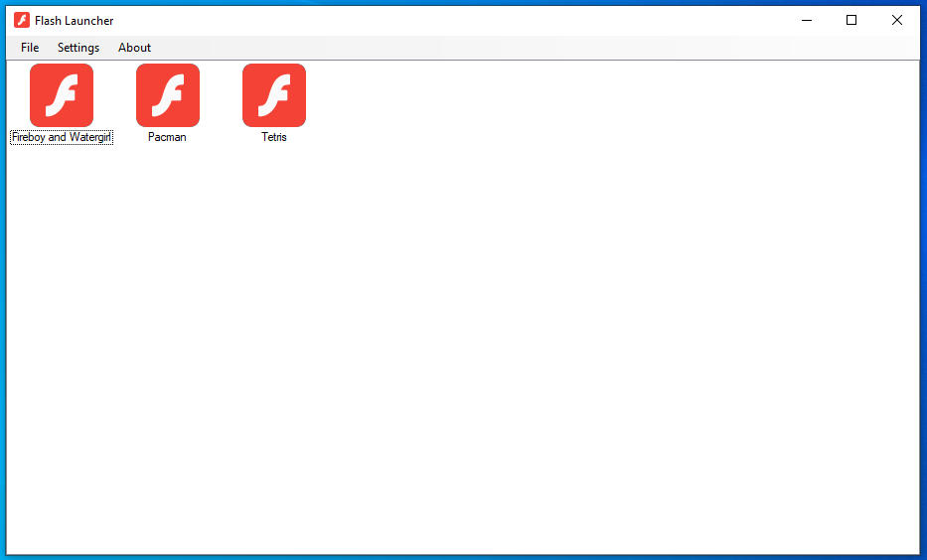
Task: Select the Tetris game Flash icon
Action: 274,95
